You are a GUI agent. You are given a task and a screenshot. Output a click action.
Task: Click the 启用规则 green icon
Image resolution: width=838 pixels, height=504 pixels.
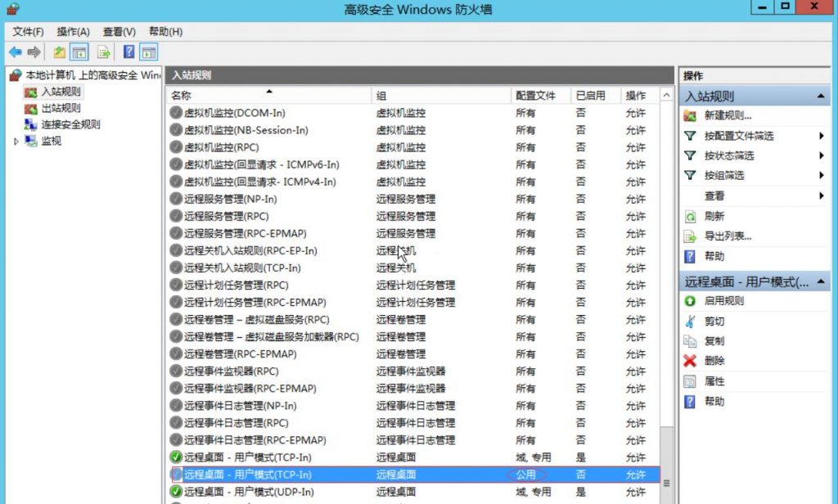click(x=690, y=301)
